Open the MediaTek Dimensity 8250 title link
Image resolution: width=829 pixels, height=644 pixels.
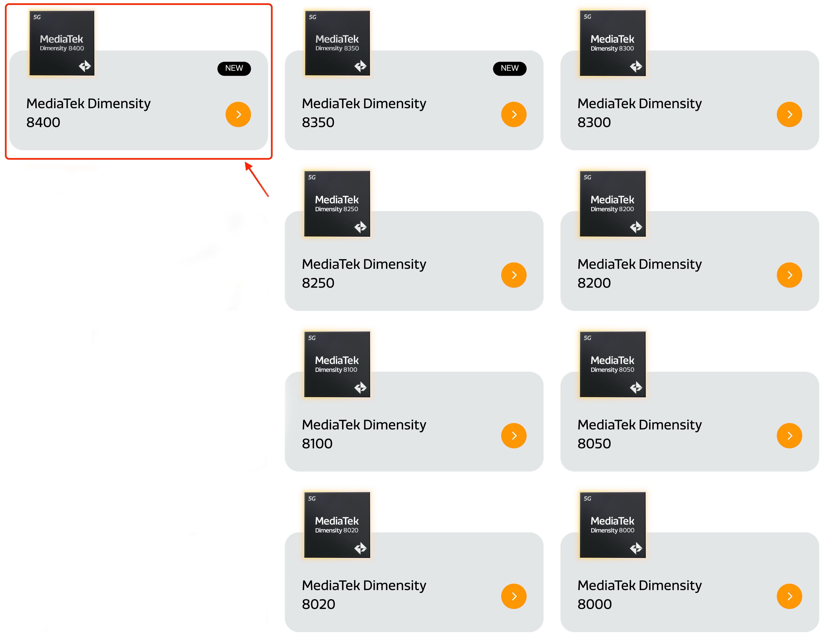364,273
